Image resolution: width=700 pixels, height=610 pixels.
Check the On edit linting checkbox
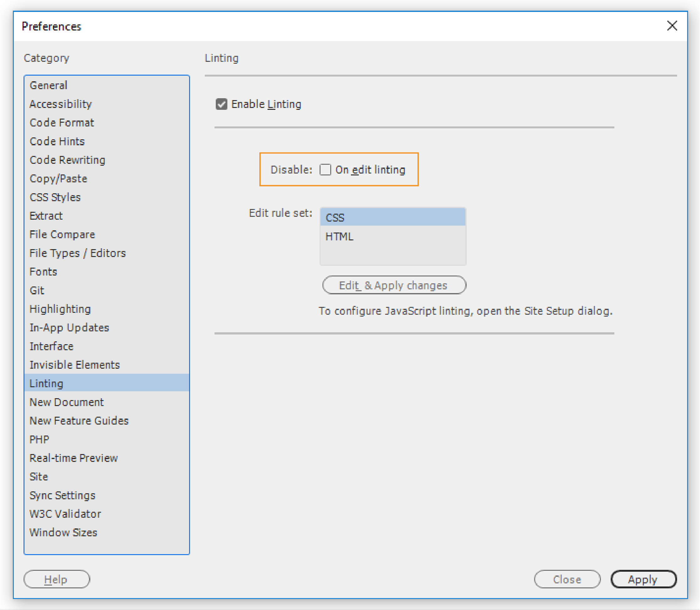click(325, 169)
